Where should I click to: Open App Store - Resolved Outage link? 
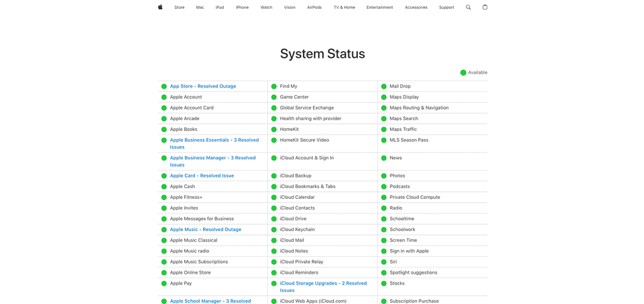click(203, 86)
